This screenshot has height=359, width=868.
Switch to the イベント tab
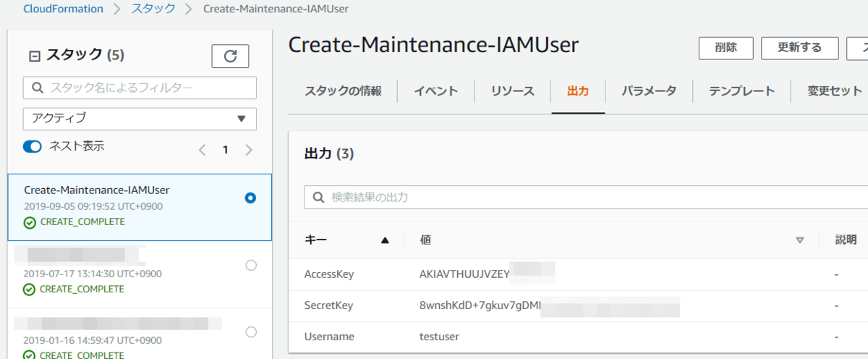tap(436, 91)
